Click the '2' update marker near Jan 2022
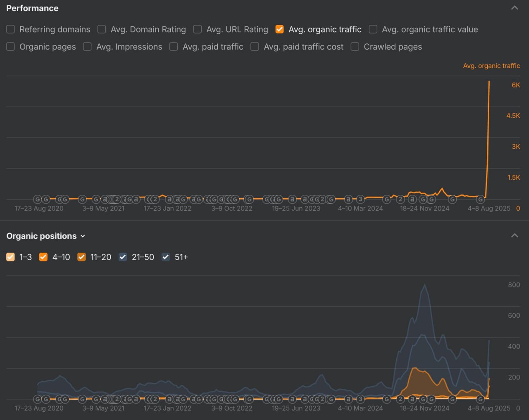The height and width of the screenshot is (420, 529). tap(155, 199)
